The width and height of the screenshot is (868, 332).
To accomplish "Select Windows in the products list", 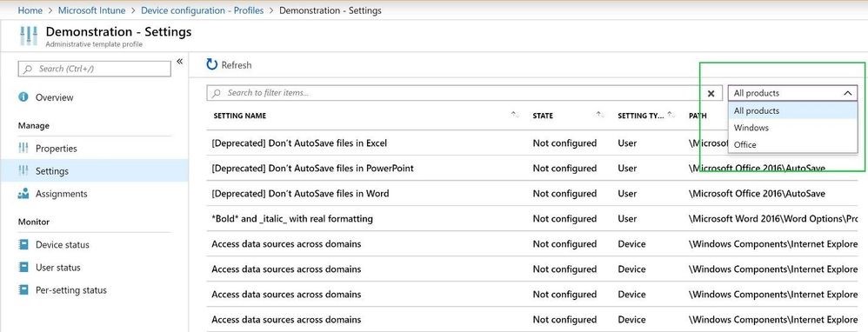I will pyautogui.click(x=792, y=128).
